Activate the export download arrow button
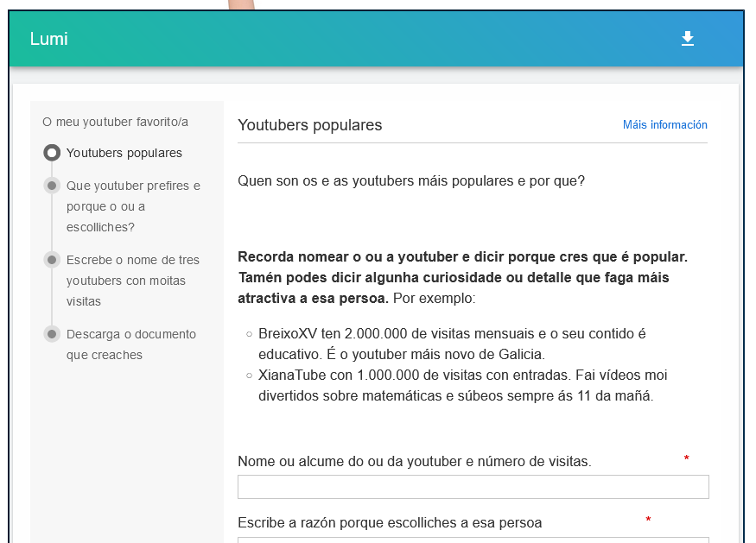This screenshot has width=756, height=543. coord(688,38)
